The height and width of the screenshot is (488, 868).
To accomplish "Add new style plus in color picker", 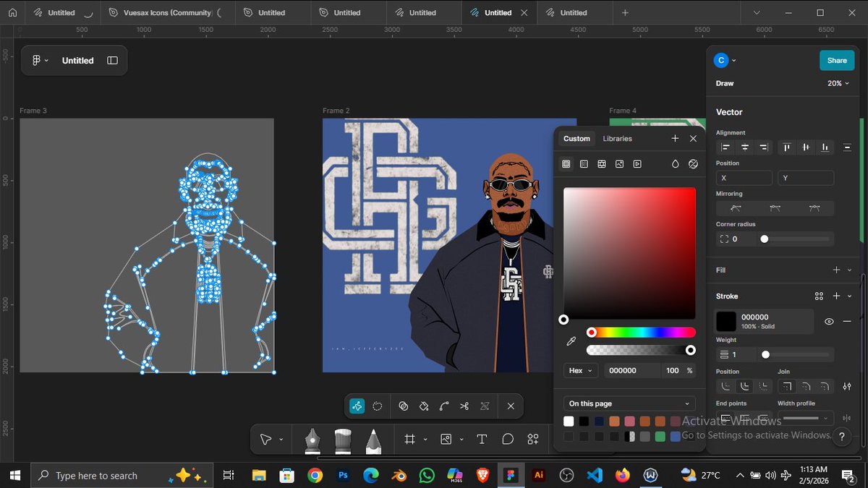I will point(675,138).
